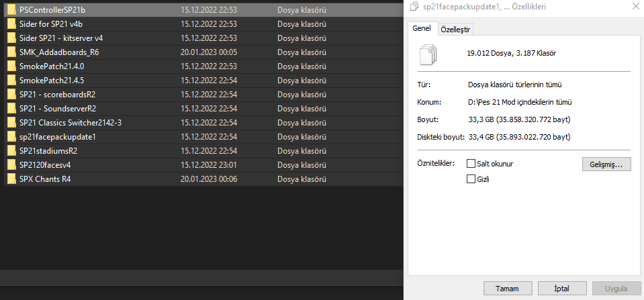Viewport: 644px width, 300px height.
Task: Open the Özelleştir tab
Action: point(456,30)
